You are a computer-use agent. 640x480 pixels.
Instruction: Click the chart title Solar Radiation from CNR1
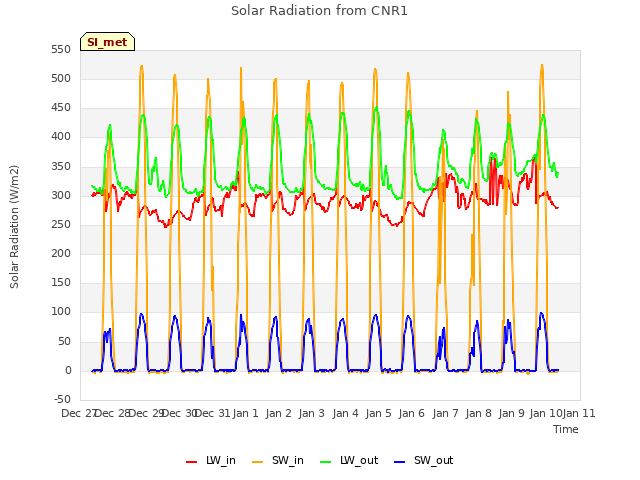[319, 11]
